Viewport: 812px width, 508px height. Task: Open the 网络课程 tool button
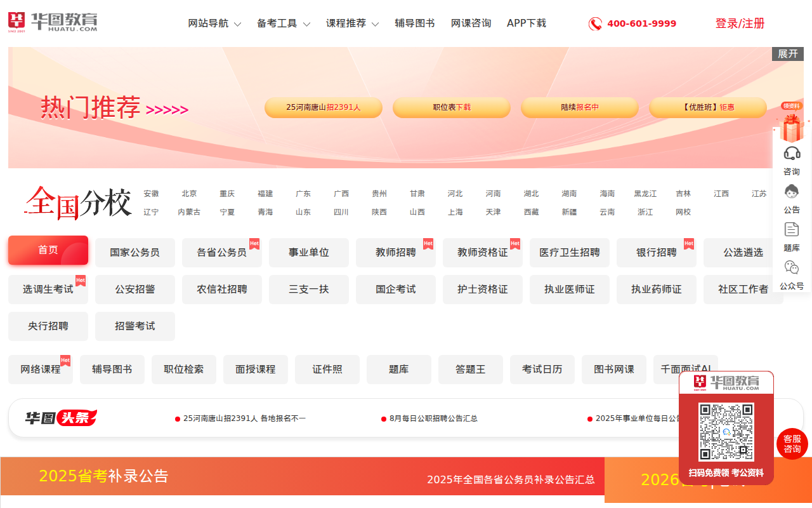[x=41, y=370]
